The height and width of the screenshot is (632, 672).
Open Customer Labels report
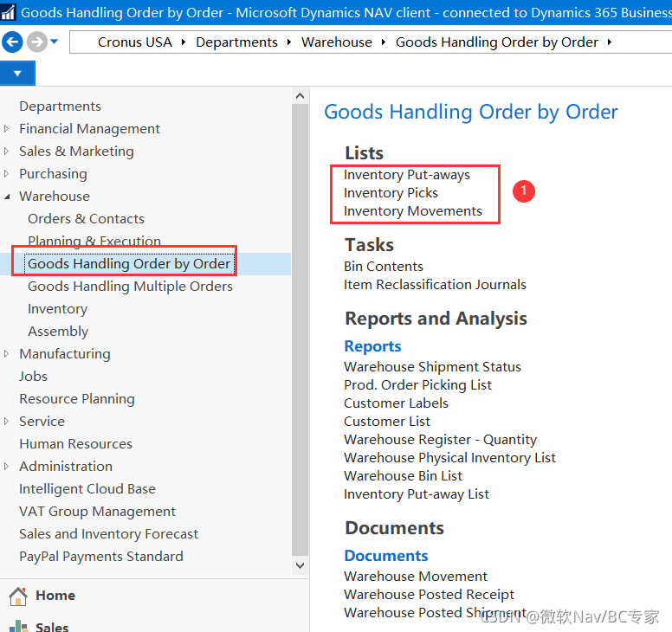(396, 403)
